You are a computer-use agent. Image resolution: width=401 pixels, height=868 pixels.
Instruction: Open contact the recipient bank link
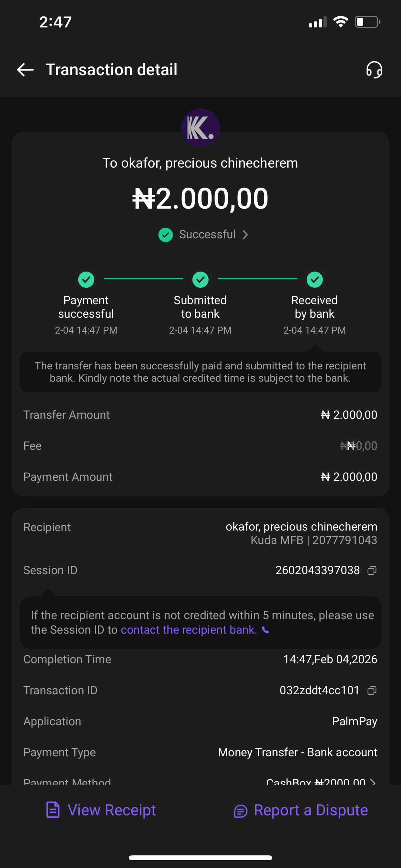(189, 630)
